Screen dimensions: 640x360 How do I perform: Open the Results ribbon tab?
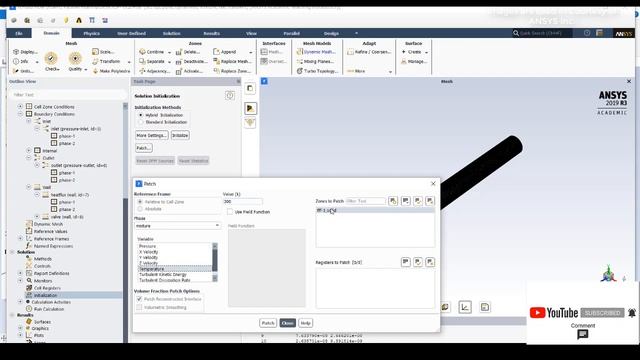click(x=211, y=33)
